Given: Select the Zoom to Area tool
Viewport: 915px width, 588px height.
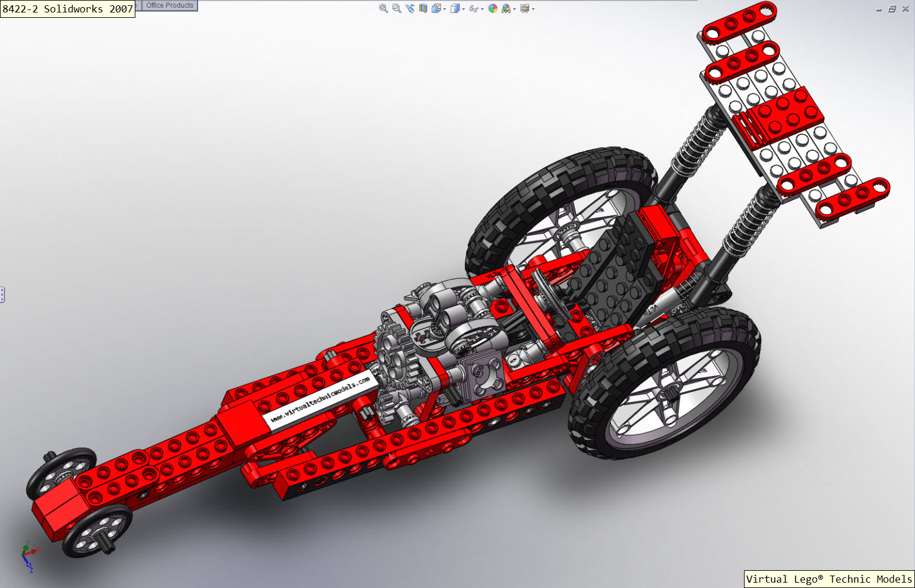Looking at the screenshot, I should tap(397, 8).
